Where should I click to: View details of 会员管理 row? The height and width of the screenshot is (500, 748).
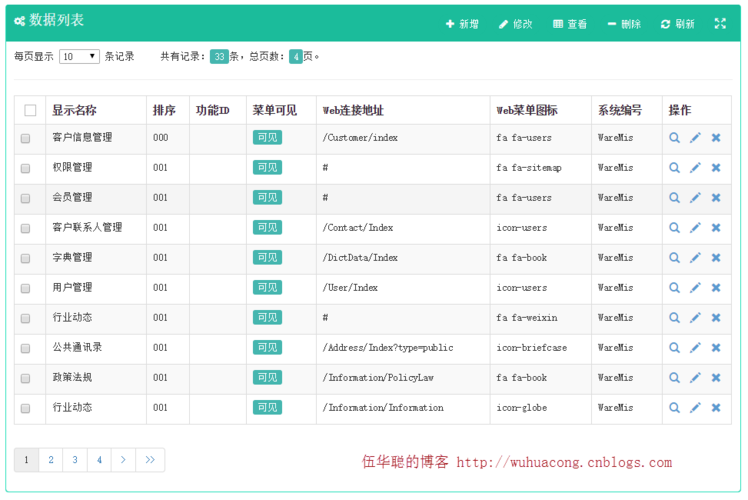(674, 198)
